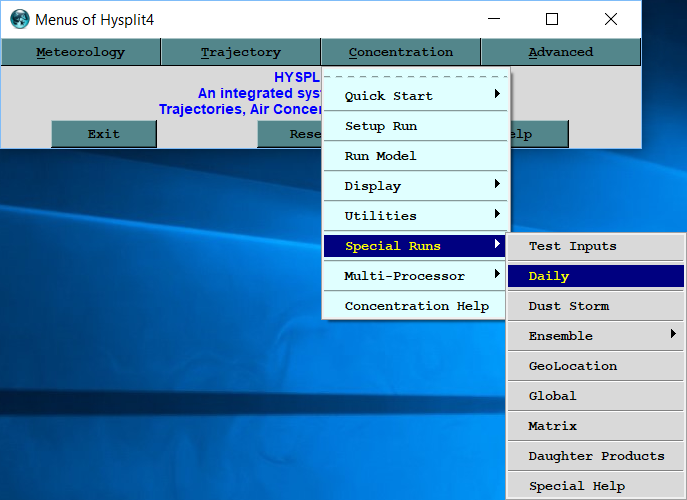Open Concentration Help entry
687x500 pixels.
pyautogui.click(x=415, y=306)
